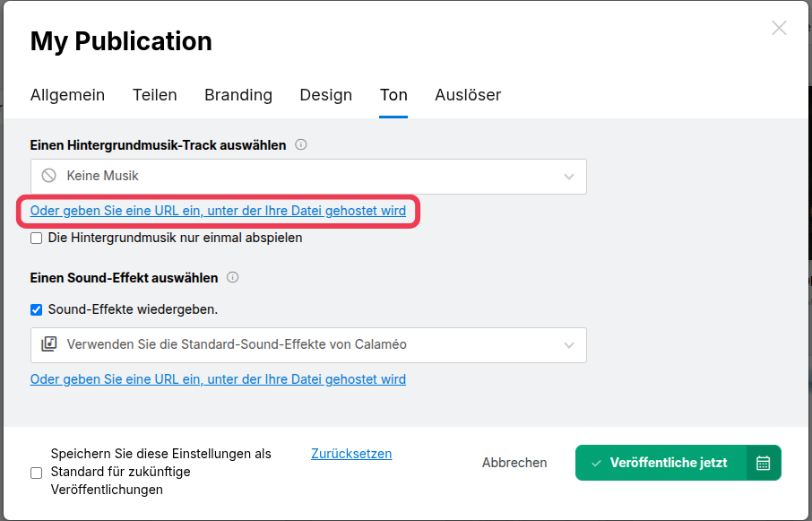Click the URL link under sound effect dropdown

(218, 379)
